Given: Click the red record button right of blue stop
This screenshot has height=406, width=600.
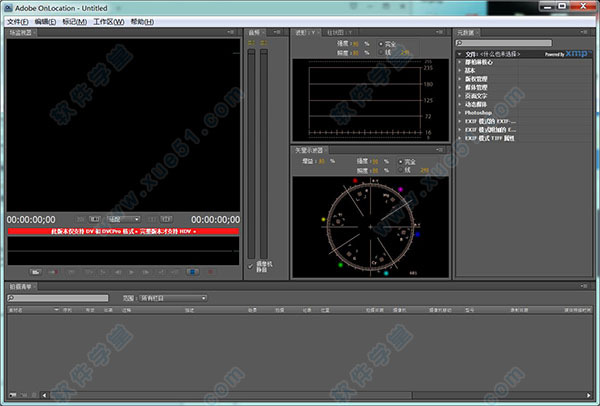Looking at the screenshot, I should click(210, 272).
